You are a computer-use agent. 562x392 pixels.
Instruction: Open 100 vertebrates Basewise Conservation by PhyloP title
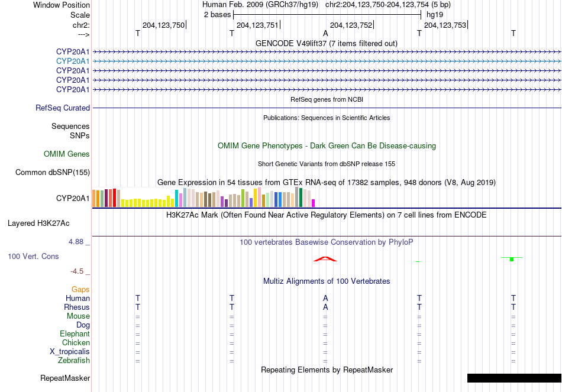pyautogui.click(x=326, y=242)
